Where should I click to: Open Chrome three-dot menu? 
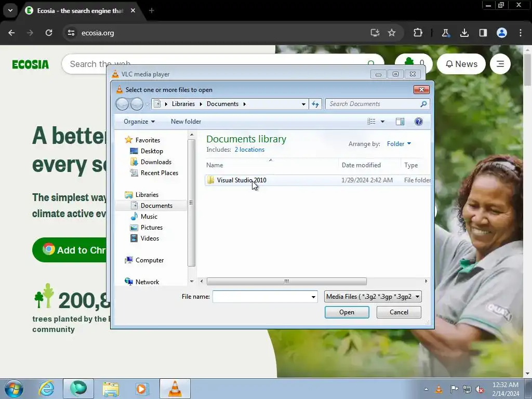pyautogui.click(x=521, y=33)
